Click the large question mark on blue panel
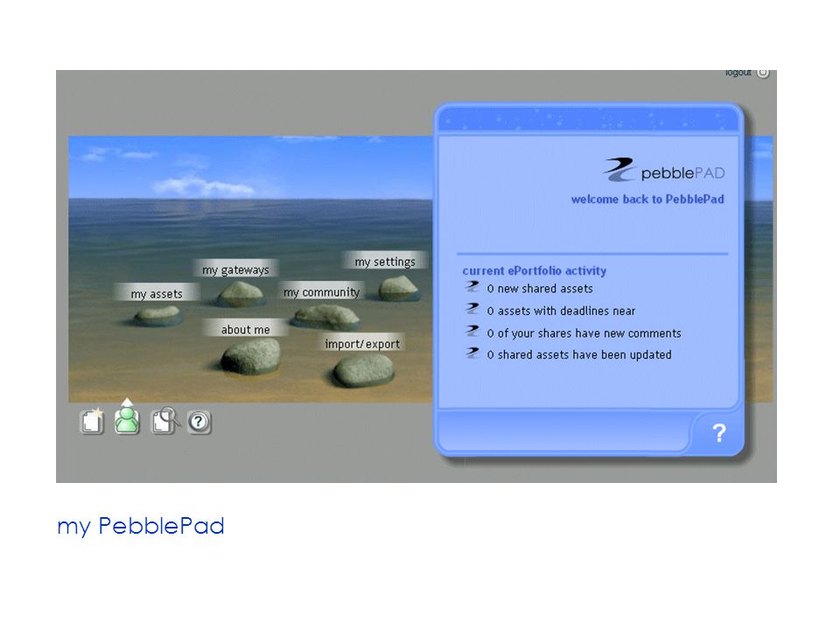Screen dimensions: 840x630 [719, 433]
